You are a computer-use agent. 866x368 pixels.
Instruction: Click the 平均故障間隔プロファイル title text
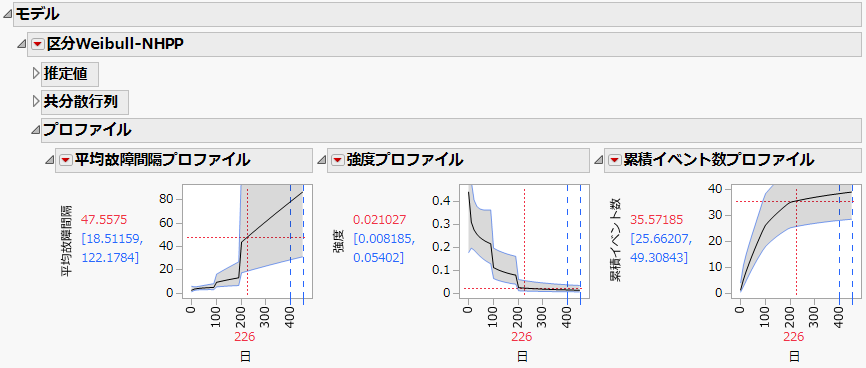[x=162, y=160]
